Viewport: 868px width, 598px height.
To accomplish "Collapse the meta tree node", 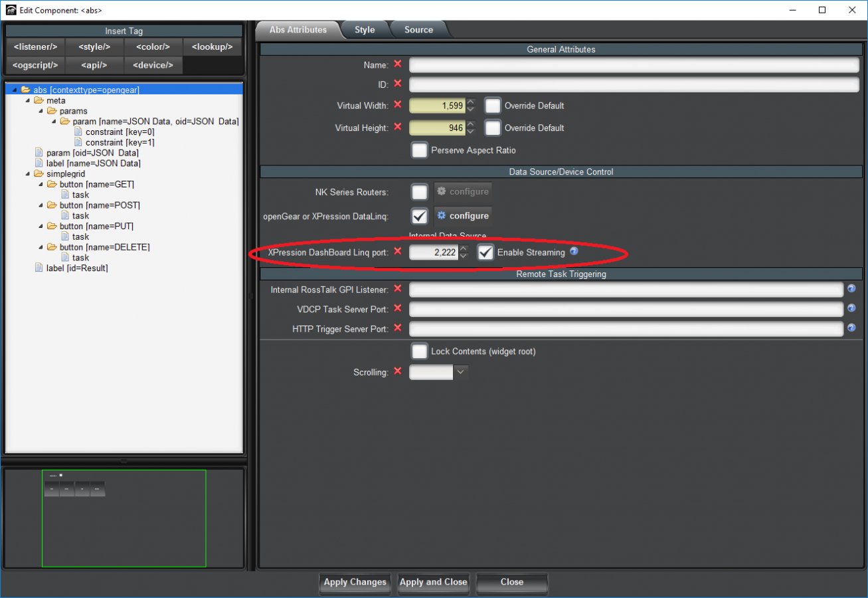I will (28, 100).
